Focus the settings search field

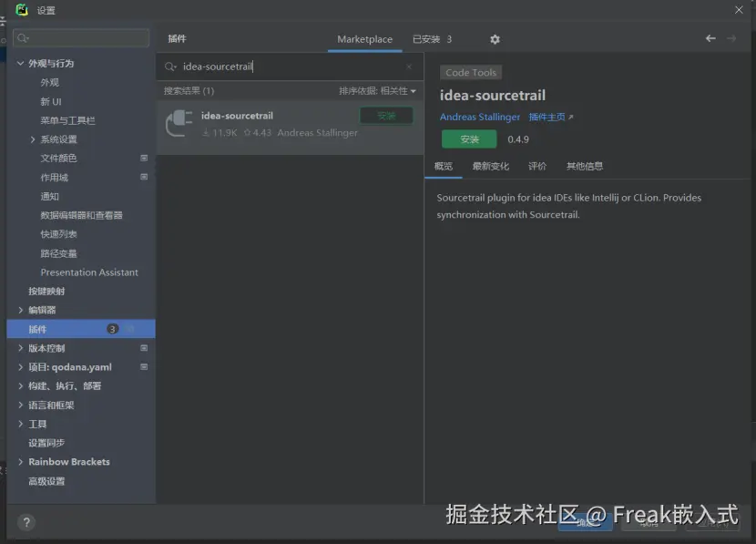click(81, 37)
